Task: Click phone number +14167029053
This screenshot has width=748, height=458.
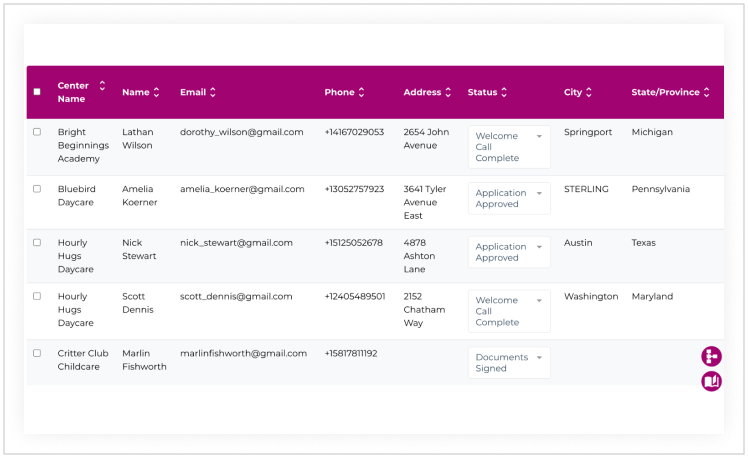Action: coord(354,132)
